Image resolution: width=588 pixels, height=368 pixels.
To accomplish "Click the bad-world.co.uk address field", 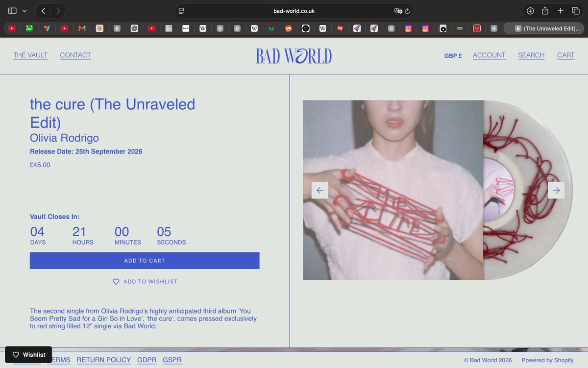I will 294,11.
